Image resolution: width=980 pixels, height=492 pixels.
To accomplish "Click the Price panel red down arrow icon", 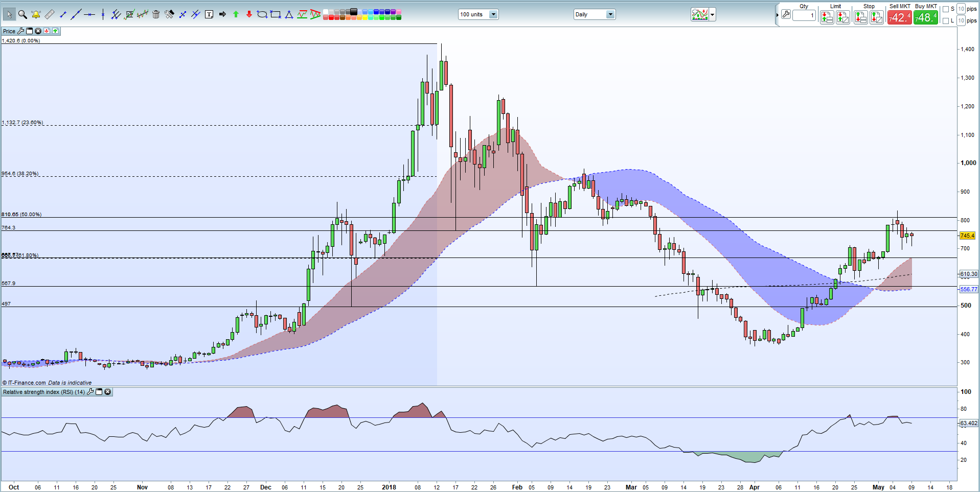I will pos(47,31).
